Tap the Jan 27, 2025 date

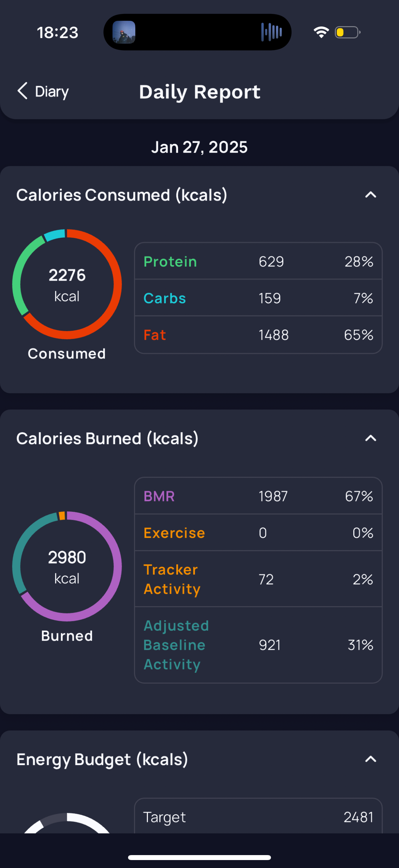[199, 147]
